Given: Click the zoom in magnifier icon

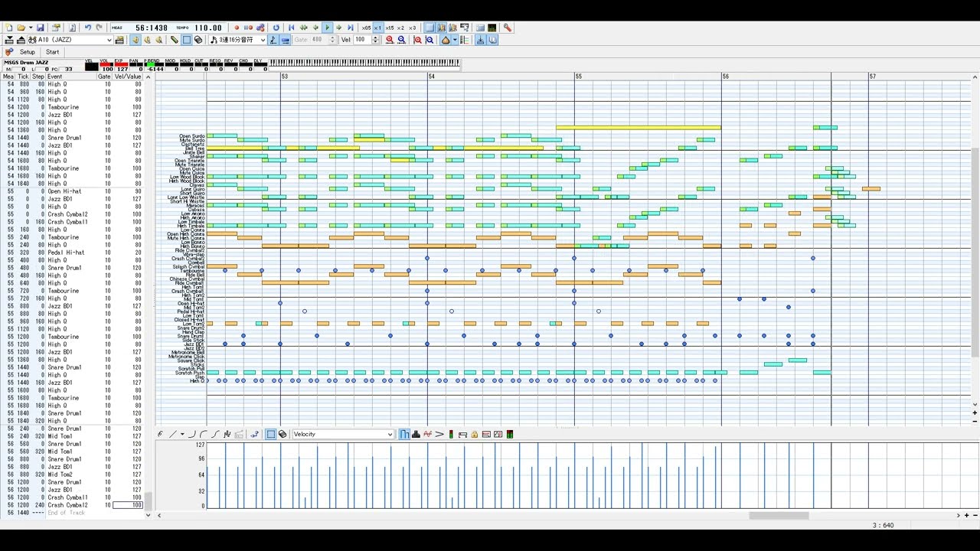Looking at the screenshot, I should (x=390, y=40).
